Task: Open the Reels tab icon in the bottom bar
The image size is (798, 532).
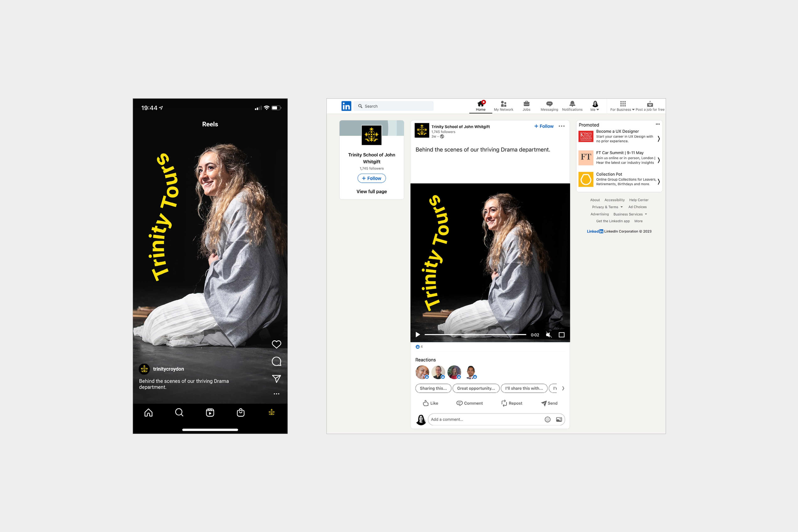Action: 210,413
